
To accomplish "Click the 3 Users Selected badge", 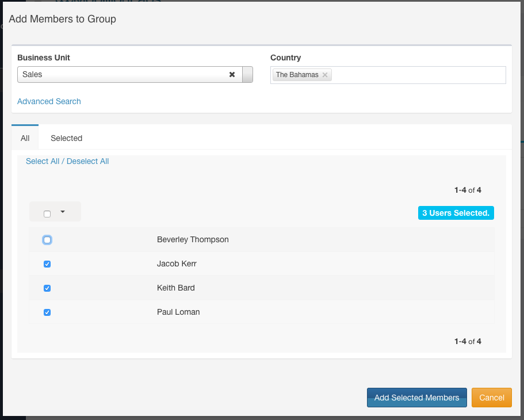I will (456, 213).
